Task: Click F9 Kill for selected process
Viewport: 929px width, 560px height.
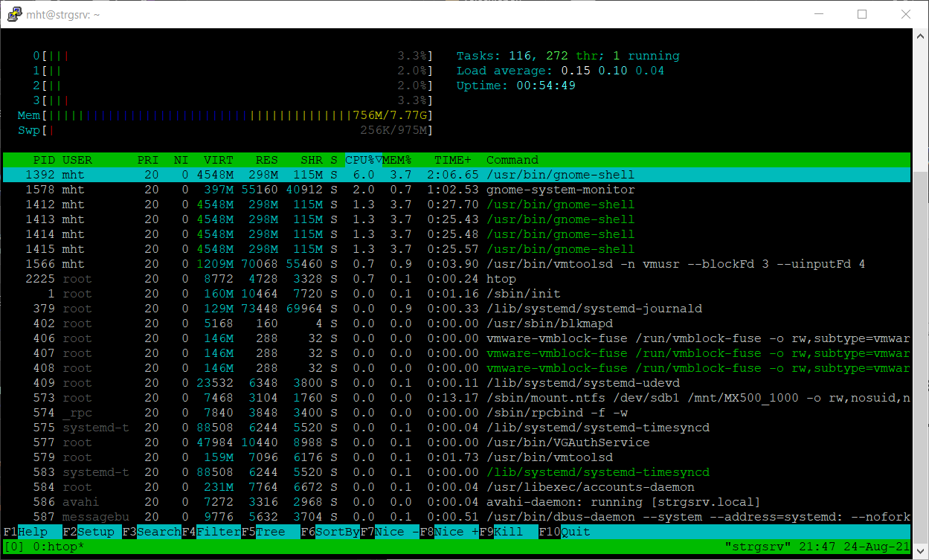Action: 508,532
